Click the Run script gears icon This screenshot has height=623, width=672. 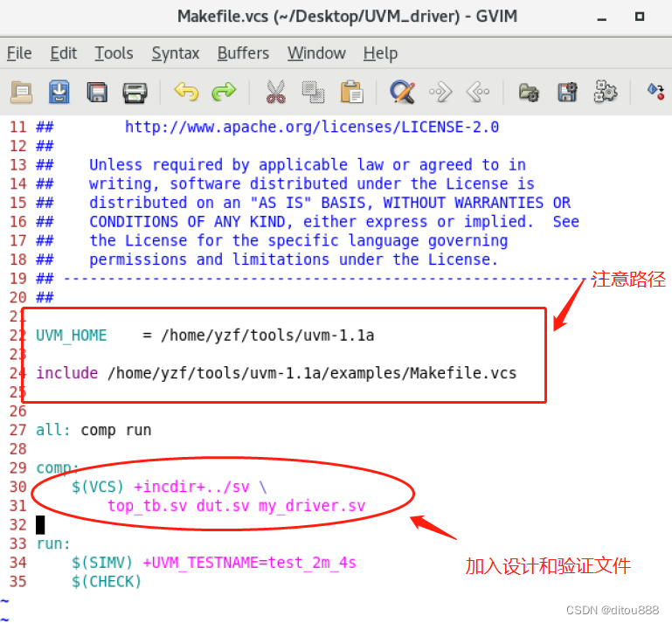click(x=605, y=92)
